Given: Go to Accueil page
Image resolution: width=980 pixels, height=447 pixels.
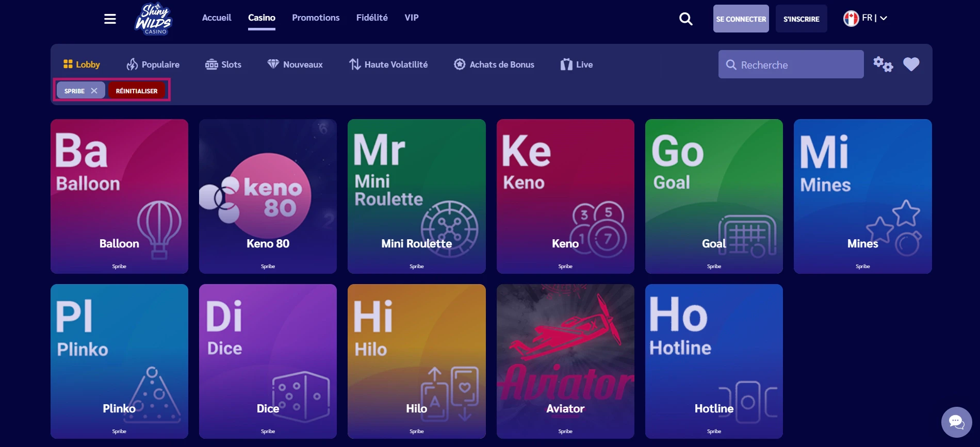Looking at the screenshot, I should (217, 18).
